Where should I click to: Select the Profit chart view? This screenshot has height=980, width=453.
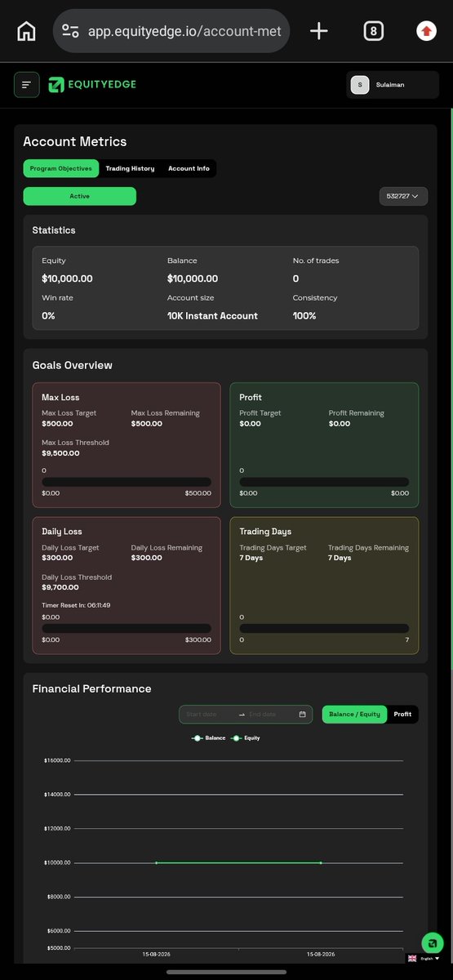pos(402,715)
